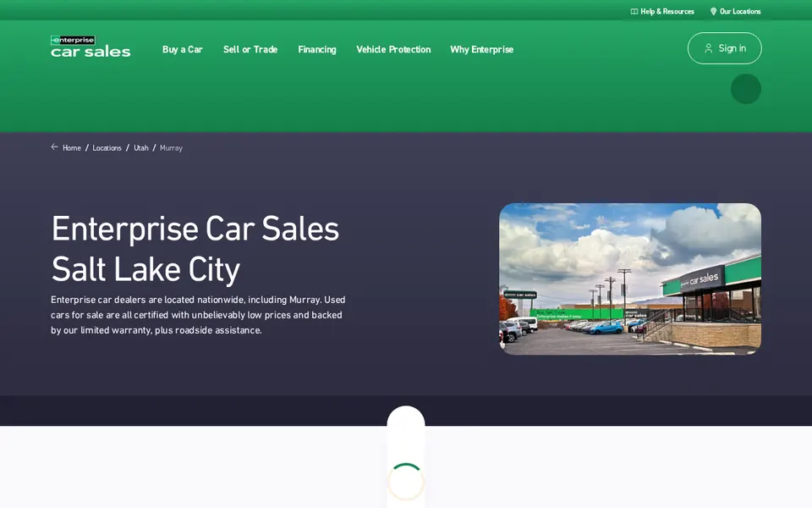Open the Why Enterprise menu
Image resolution: width=812 pixels, height=508 pixels.
coord(481,49)
